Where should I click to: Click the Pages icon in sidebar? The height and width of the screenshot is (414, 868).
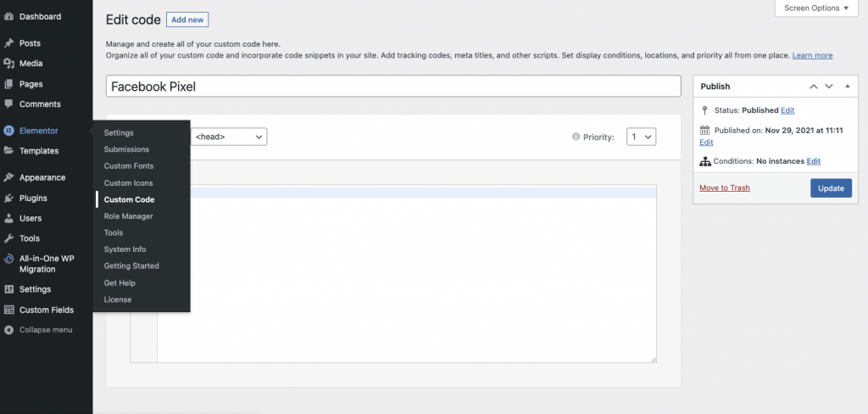tap(8, 84)
